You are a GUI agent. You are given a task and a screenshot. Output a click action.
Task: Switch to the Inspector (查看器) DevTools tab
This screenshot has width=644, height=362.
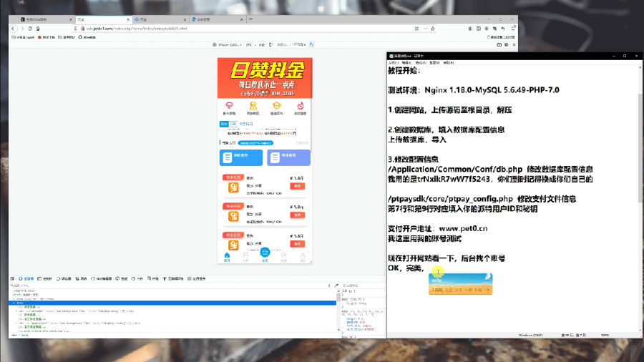pos(26,279)
